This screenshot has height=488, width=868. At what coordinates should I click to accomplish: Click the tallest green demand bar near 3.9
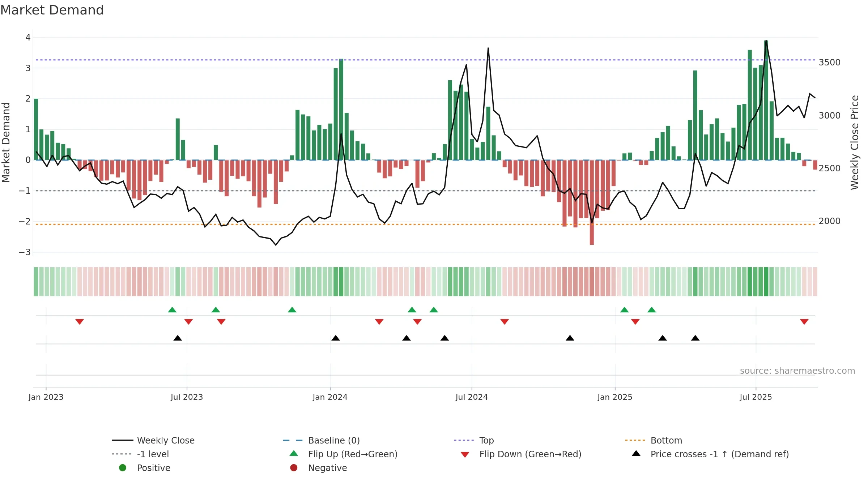click(766, 100)
